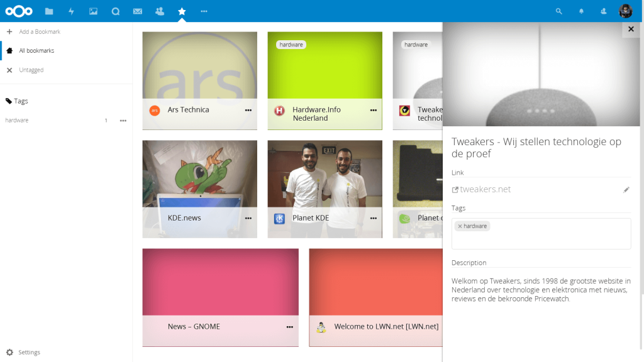Edit the tweakers.net link with pencil icon
This screenshot has width=644, height=362.
point(626,190)
